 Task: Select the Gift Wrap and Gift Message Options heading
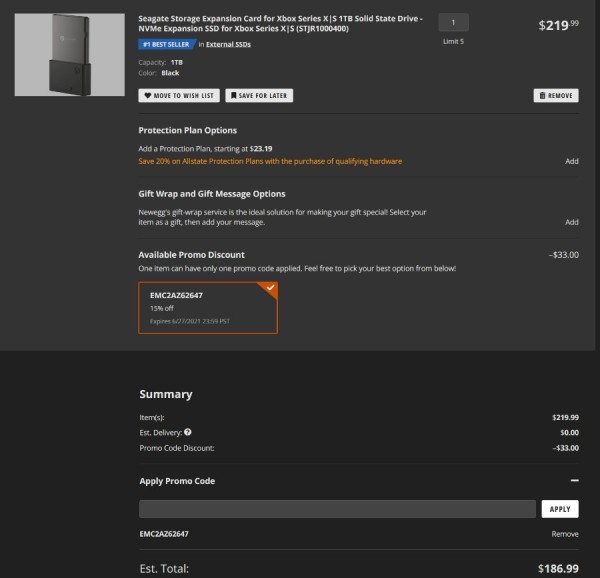click(212, 194)
